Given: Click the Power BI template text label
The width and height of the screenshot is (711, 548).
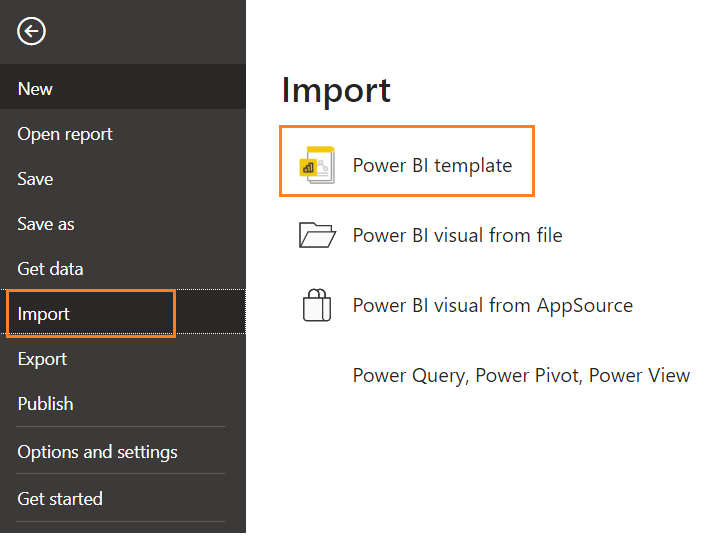Looking at the screenshot, I should click(432, 165).
